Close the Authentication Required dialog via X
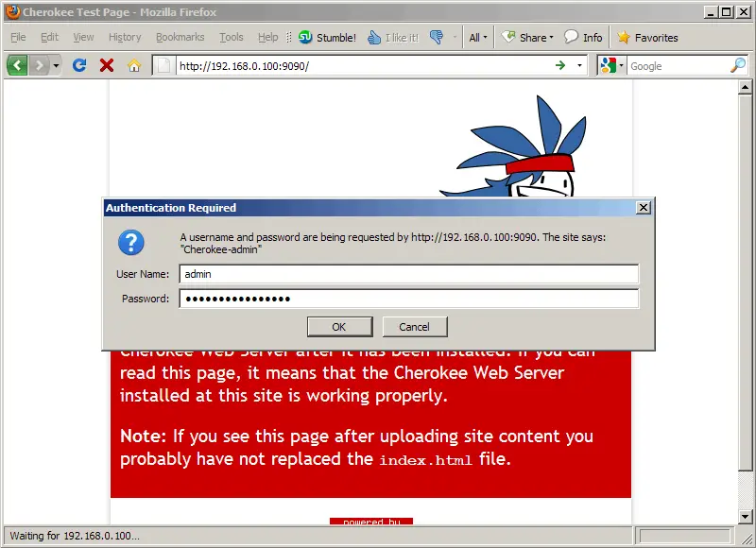This screenshot has width=756, height=548. coord(644,208)
